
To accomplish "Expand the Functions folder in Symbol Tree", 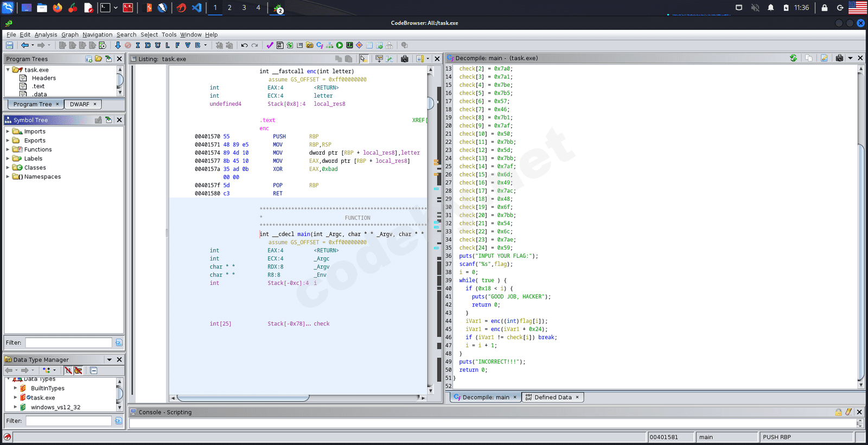I will click(8, 150).
